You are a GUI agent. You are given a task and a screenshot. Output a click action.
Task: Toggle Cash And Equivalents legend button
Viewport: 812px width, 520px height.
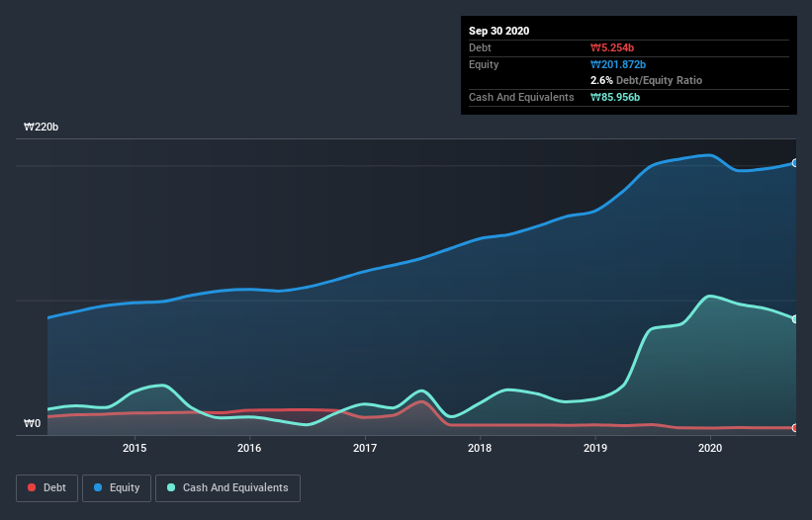(227, 488)
